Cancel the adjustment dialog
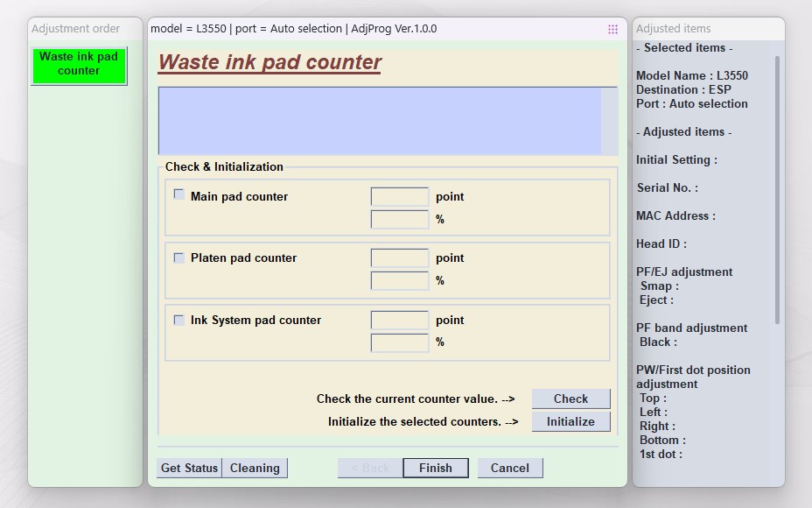812x508 pixels. (x=509, y=468)
